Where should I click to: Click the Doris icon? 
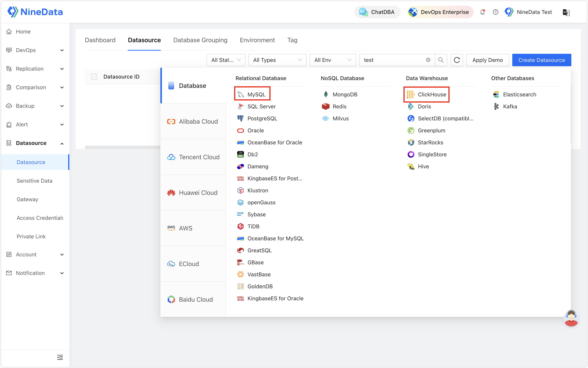coord(411,106)
